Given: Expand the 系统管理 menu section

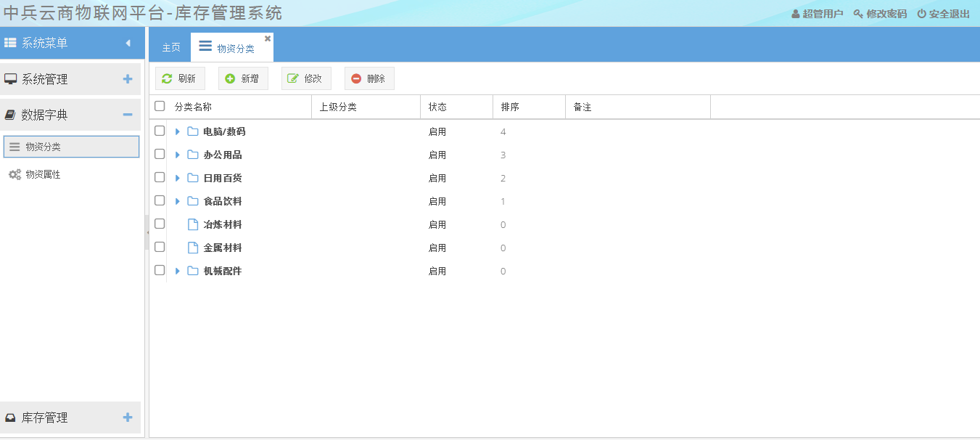Looking at the screenshot, I should 128,79.
